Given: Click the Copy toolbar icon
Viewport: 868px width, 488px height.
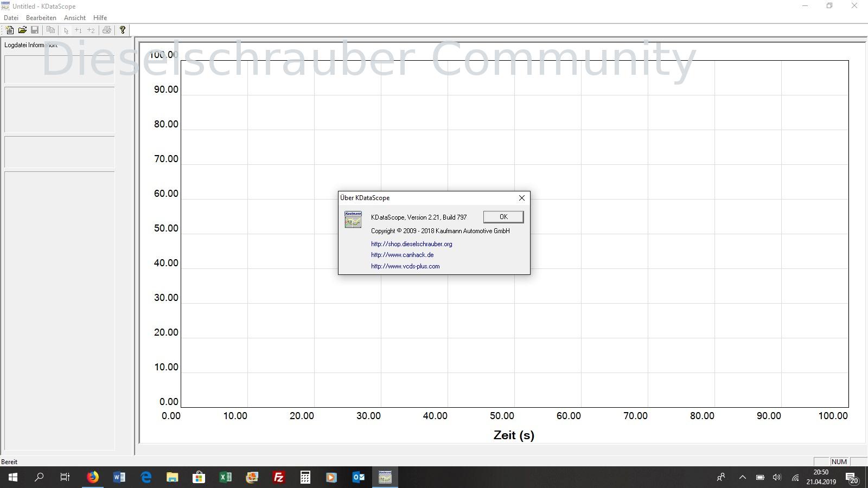Looking at the screenshot, I should tap(50, 30).
